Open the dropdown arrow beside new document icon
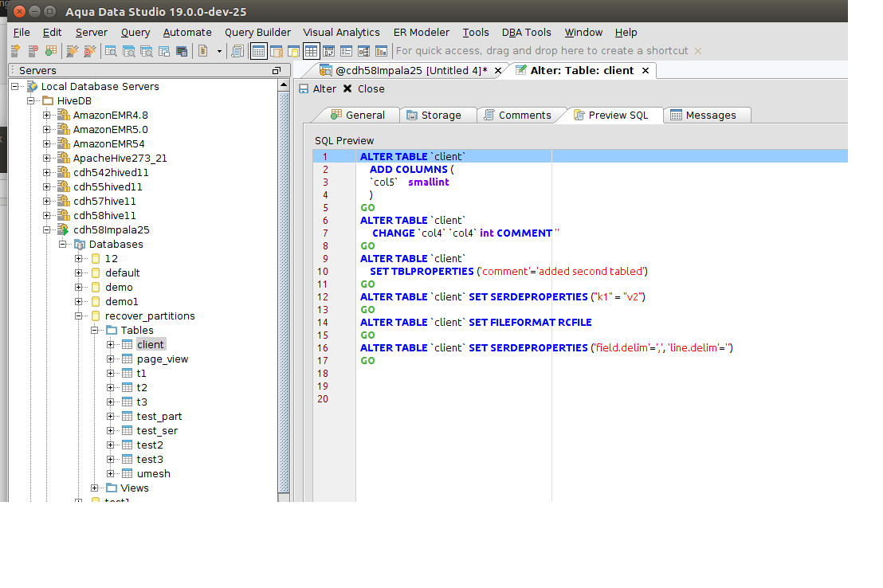The height and width of the screenshot is (588, 883). [219, 51]
